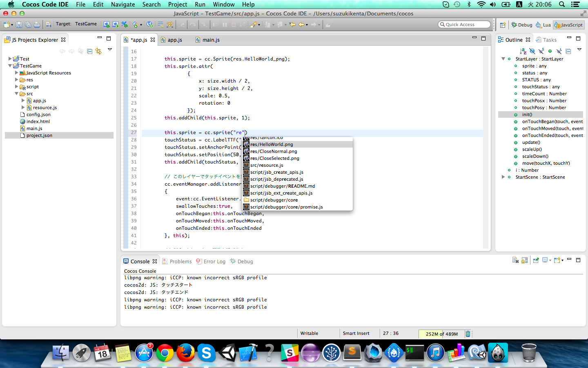Open the Project menu
Viewport: 588px width, 368px height.
[x=178, y=4]
